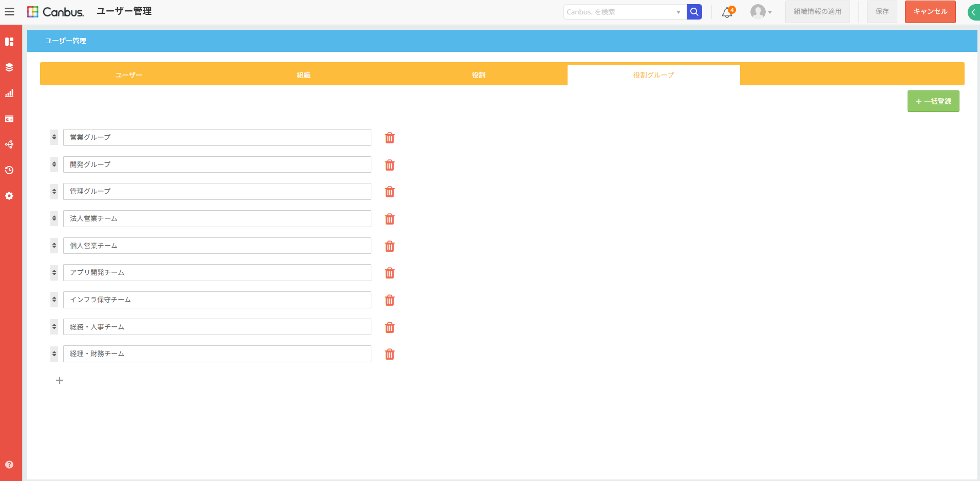This screenshot has height=481, width=980.
Task: Switch to the ユーザー tab
Action: (128, 75)
